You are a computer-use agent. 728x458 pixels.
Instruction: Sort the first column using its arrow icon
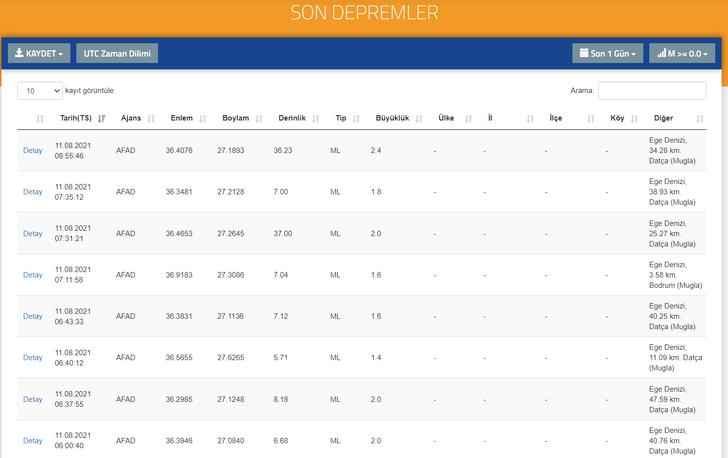coord(40,118)
